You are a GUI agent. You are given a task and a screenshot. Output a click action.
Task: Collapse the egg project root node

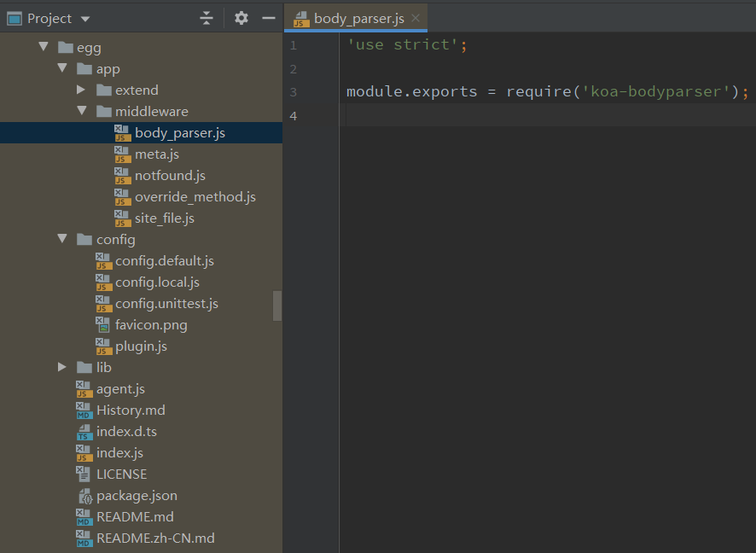point(44,47)
